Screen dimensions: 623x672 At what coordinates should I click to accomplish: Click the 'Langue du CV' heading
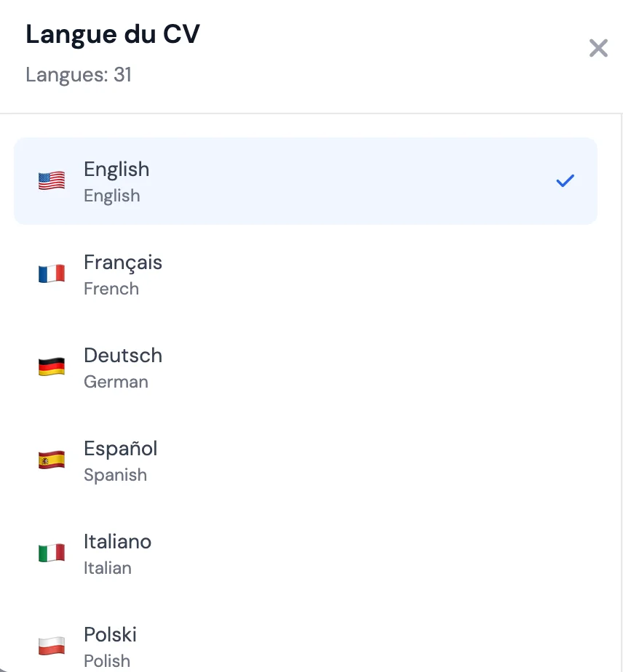coord(113,33)
